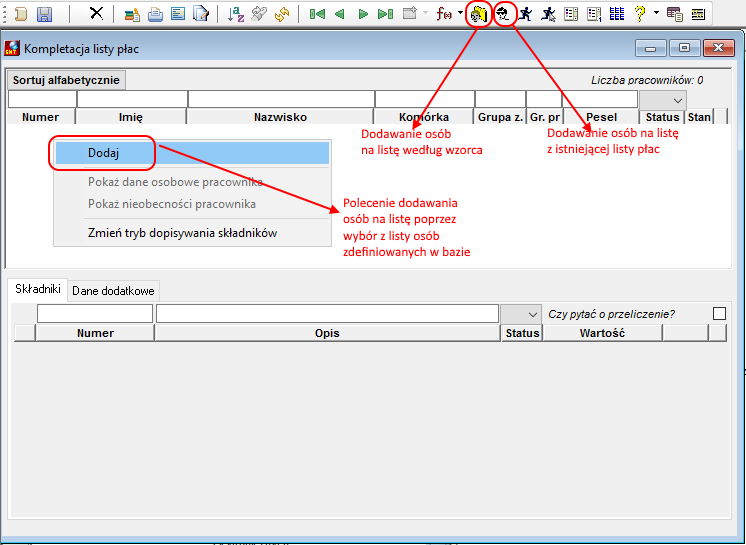Click the Nazwisko filter field
The height and width of the screenshot is (545, 746).
point(281,99)
